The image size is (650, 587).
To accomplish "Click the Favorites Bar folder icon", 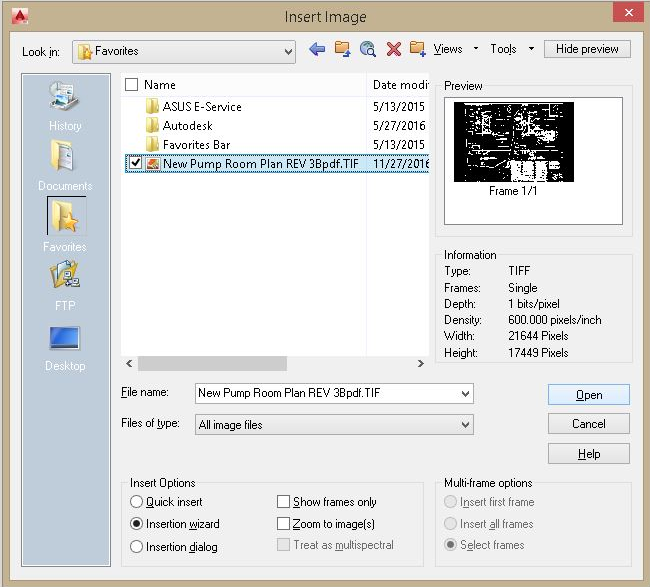I will [152, 144].
